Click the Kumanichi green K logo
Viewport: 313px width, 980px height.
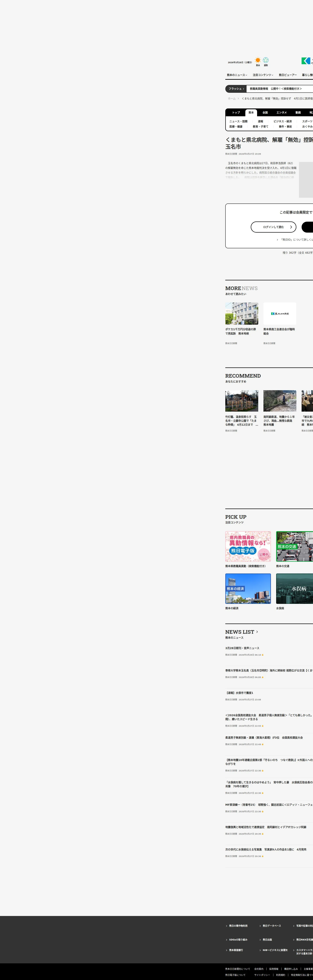[x=306, y=61]
